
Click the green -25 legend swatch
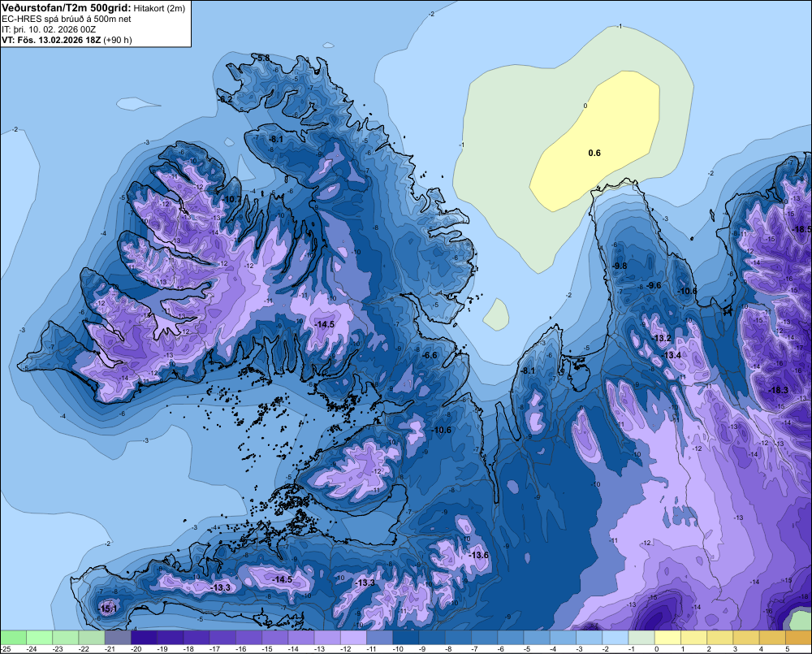(14, 638)
